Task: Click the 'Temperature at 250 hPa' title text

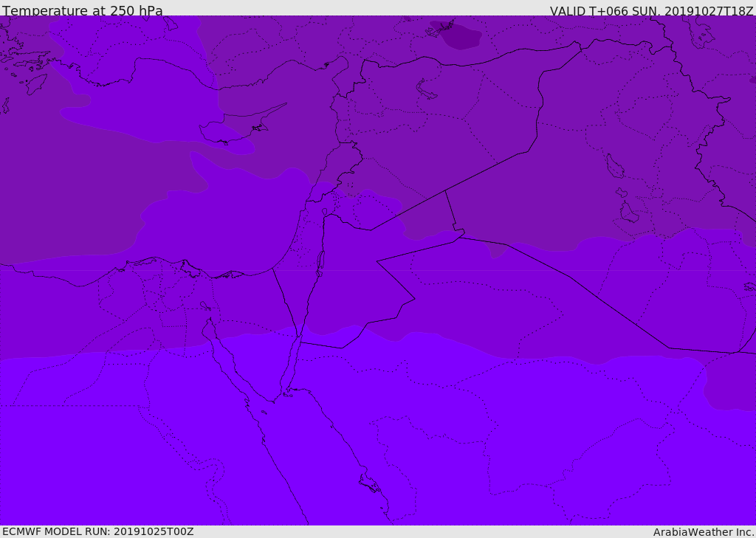Action: 83,10
